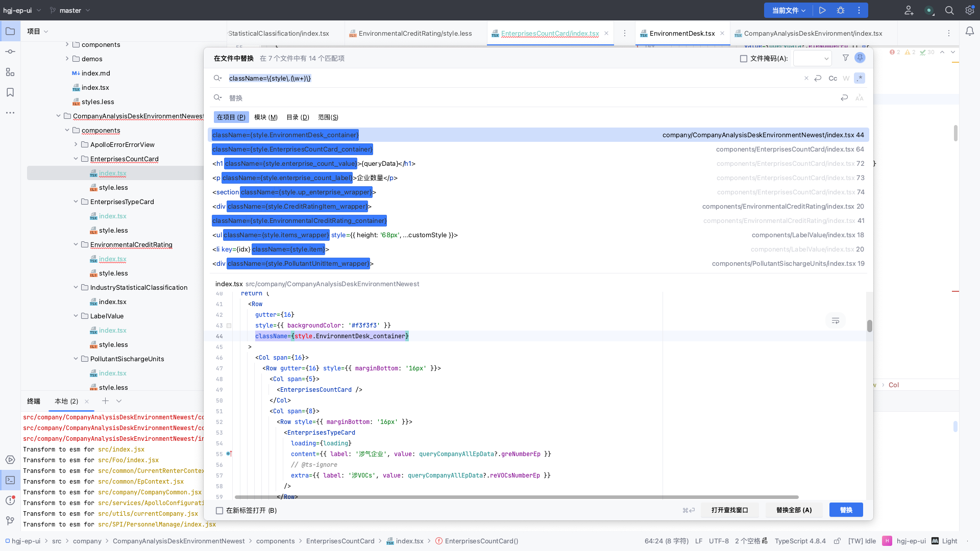Click Replace All button
The image size is (980, 551).
(794, 510)
